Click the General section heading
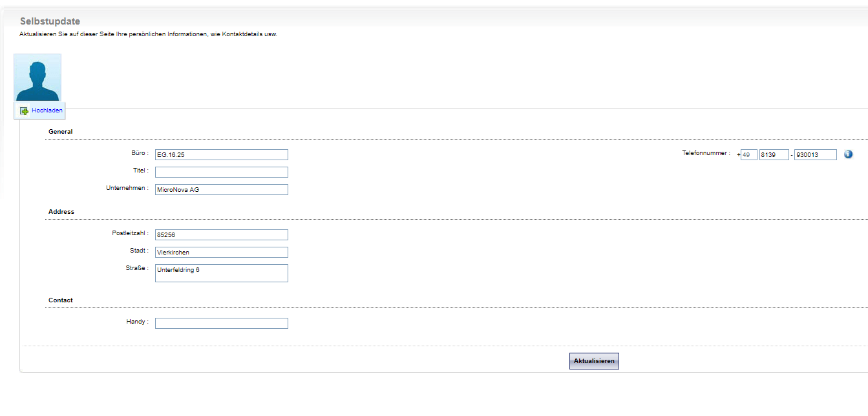Viewport: 868px width, 416px height. point(61,132)
